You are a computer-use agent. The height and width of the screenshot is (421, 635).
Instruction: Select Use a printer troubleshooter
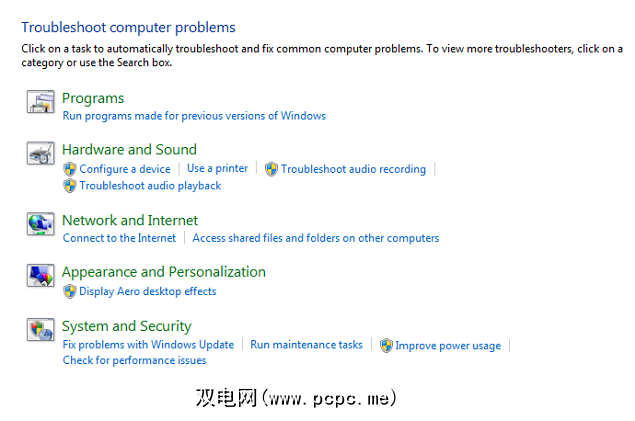click(x=217, y=169)
